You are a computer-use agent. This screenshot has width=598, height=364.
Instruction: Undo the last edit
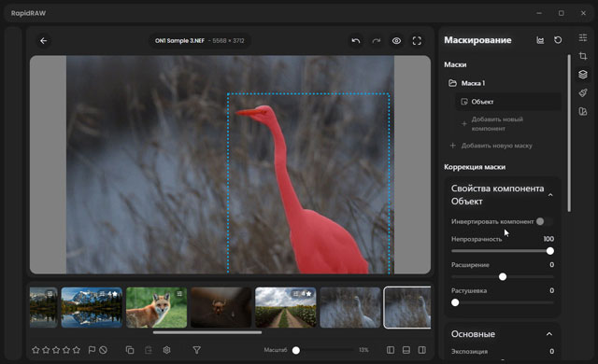click(356, 41)
